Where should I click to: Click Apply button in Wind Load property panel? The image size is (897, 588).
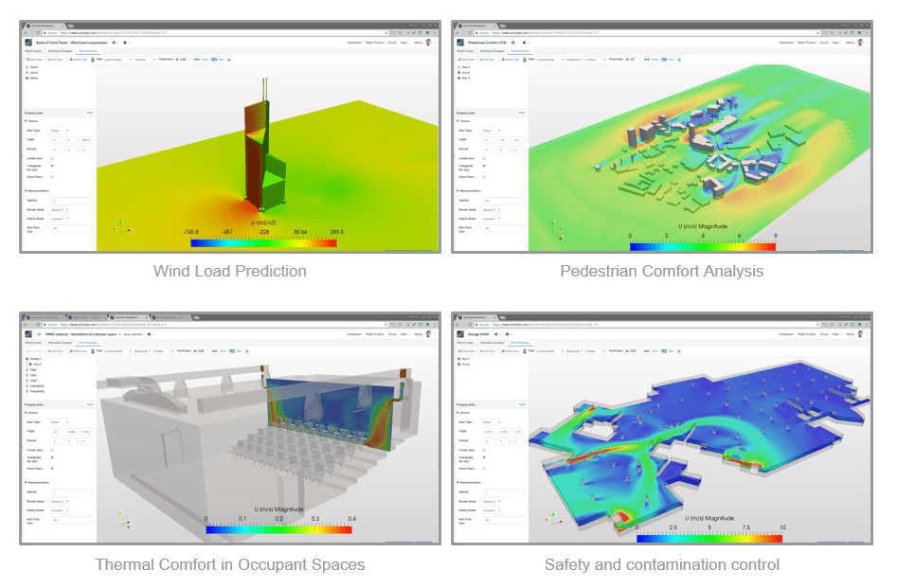point(90,113)
